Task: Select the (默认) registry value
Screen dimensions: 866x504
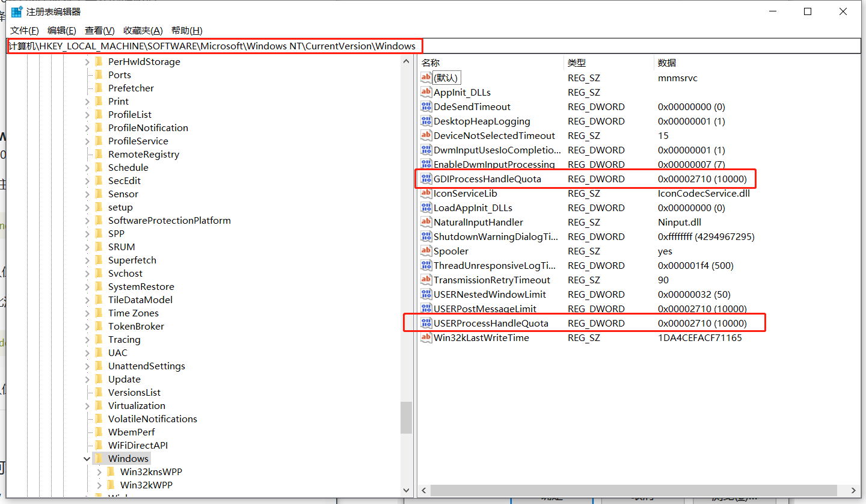Action: 448,77
